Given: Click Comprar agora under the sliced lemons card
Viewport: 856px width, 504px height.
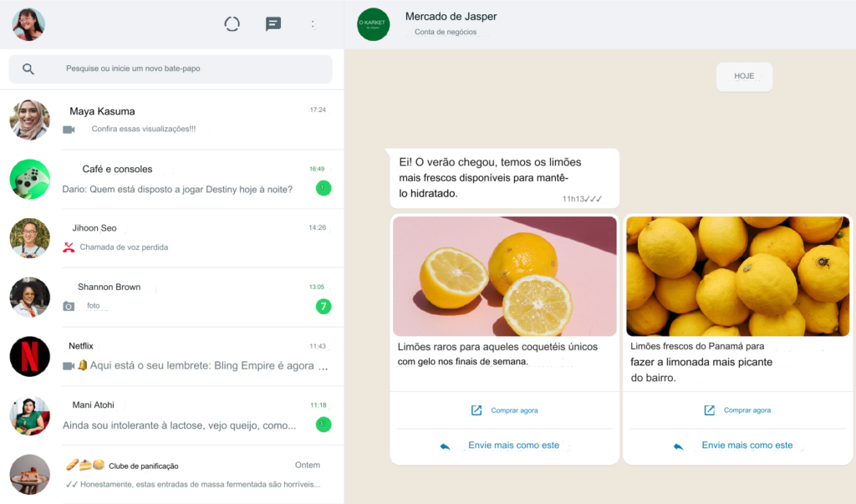Looking at the screenshot, I should (x=505, y=410).
